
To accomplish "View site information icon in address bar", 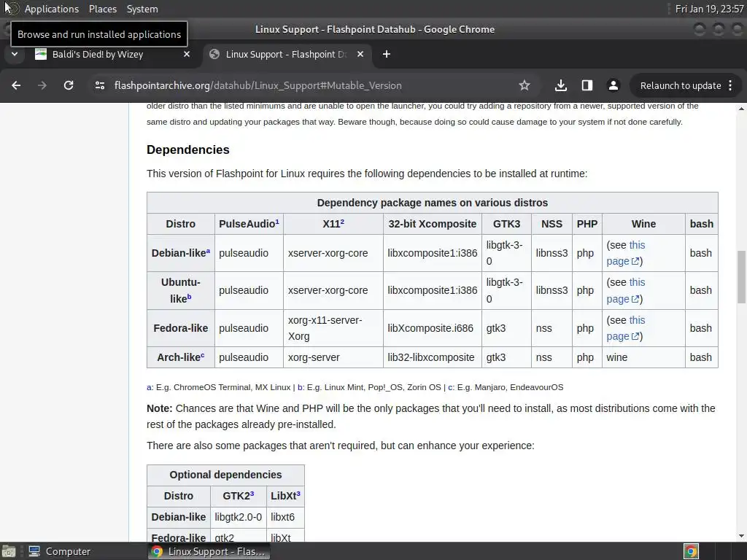I will click(99, 85).
